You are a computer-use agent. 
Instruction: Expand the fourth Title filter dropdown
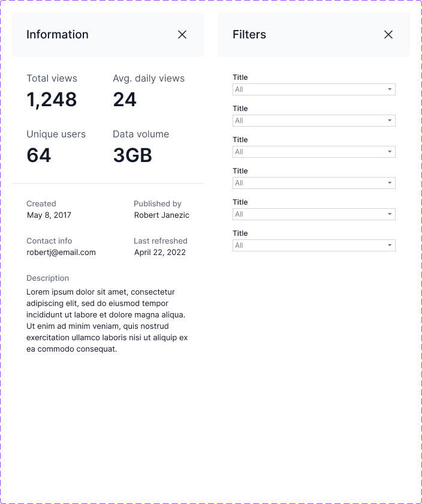click(x=314, y=183)
